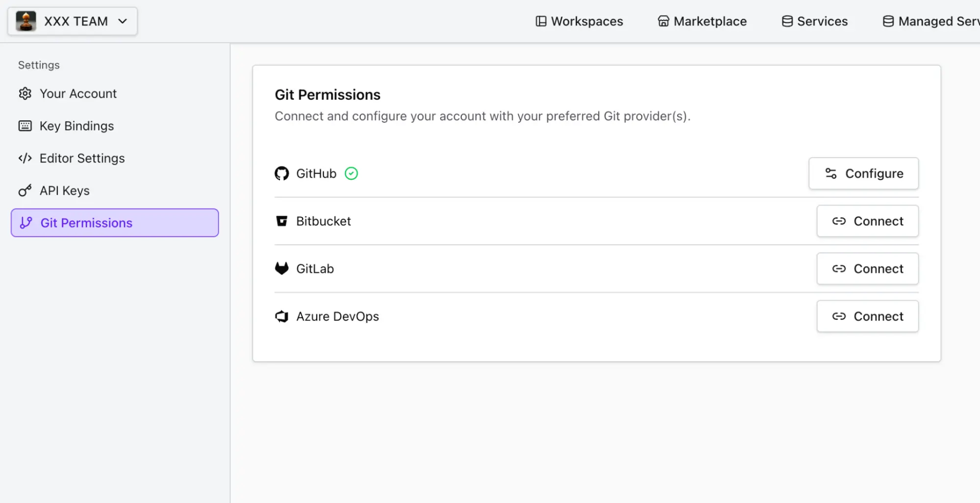This screenshot has height=503, width=980.
Task: Click the Workspaces icon in the top bar
Action: [541, 21]
